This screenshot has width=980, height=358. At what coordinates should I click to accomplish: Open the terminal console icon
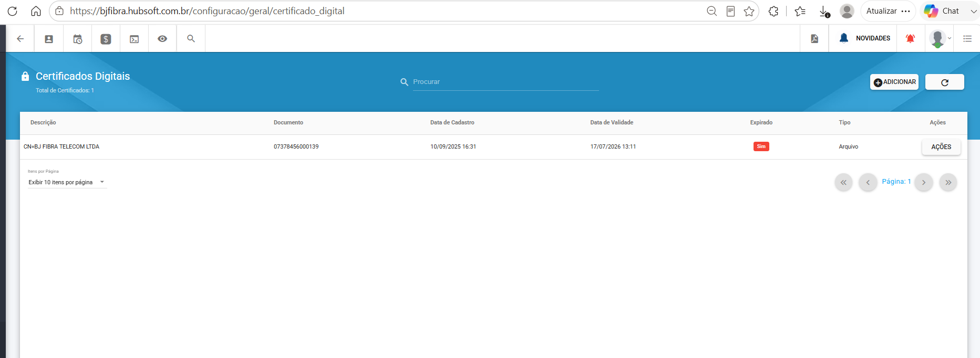pos(135,39)
